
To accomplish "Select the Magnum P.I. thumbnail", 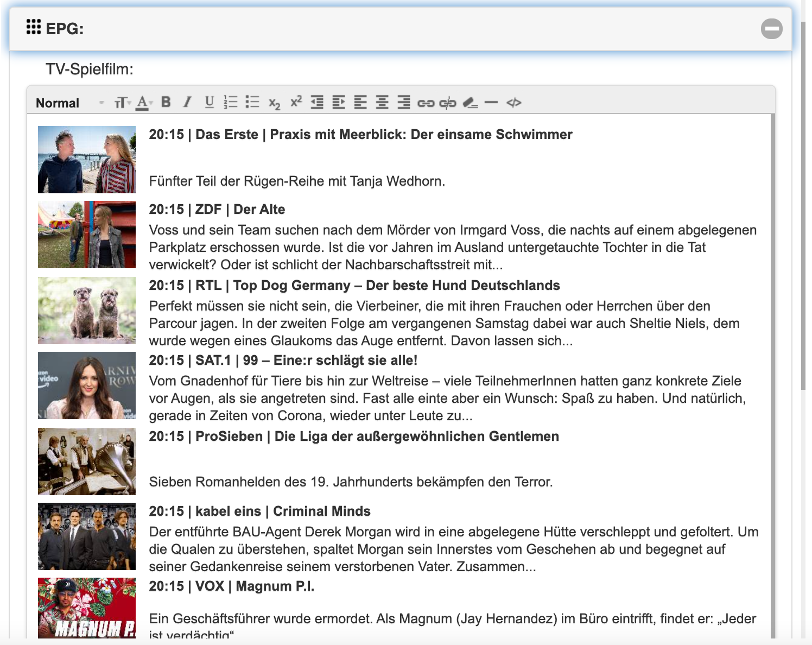I will point(87,608).
